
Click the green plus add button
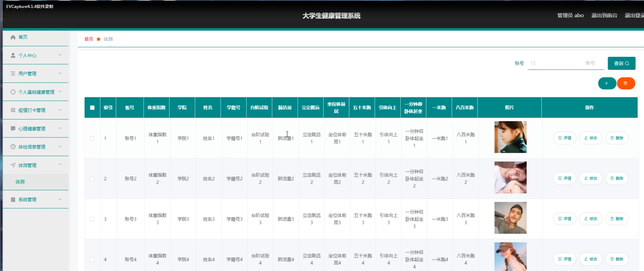click(607, 83)
